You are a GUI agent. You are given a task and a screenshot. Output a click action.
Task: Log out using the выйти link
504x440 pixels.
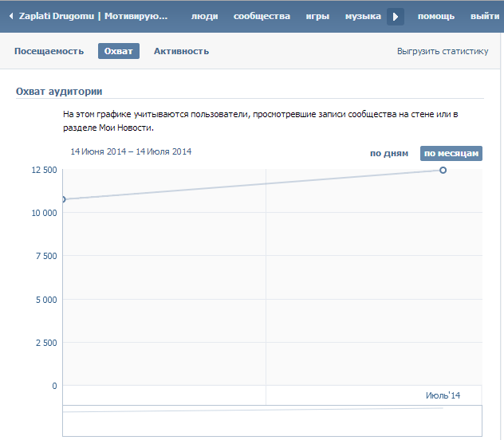(x=486, y=17)
